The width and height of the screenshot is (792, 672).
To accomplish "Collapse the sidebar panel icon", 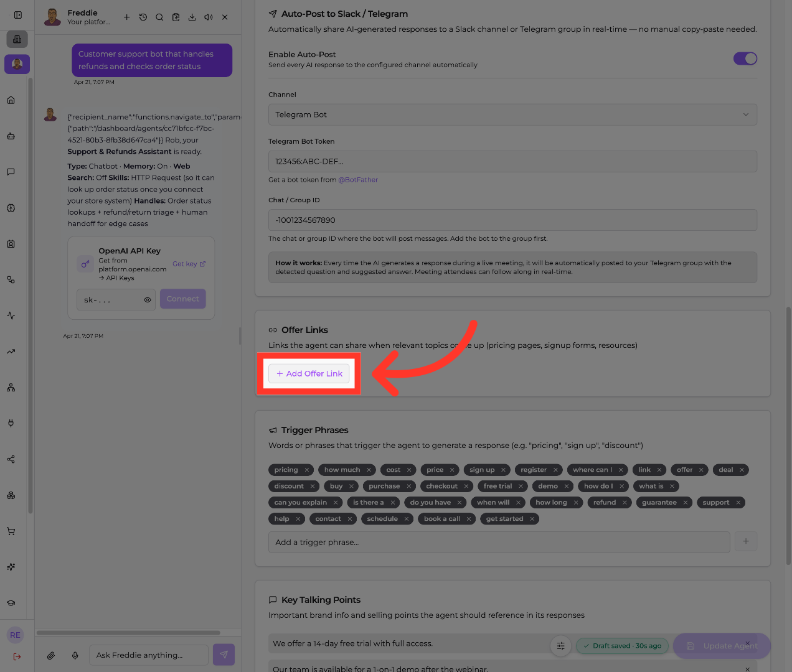I will [17, 15].
